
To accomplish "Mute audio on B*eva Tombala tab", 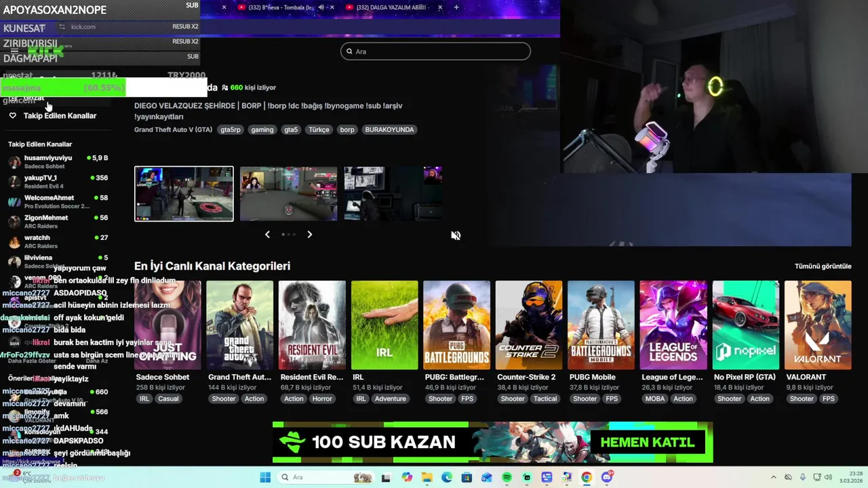I will (321, 7).
